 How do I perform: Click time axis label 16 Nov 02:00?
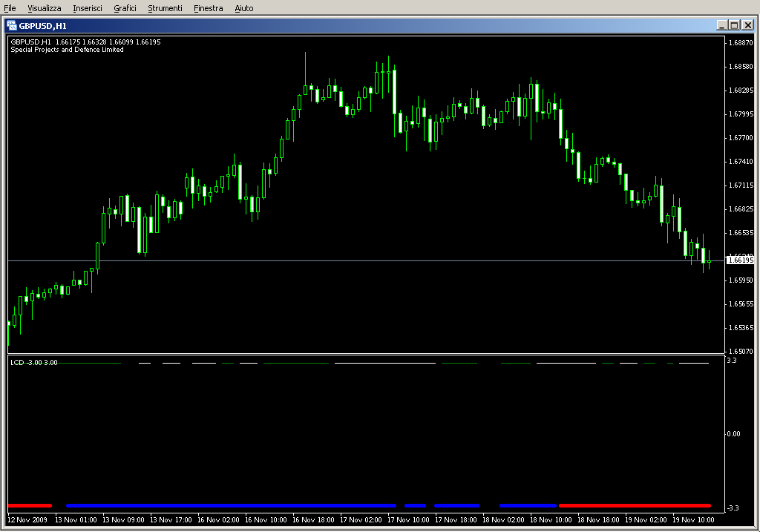tap(219, 520)
